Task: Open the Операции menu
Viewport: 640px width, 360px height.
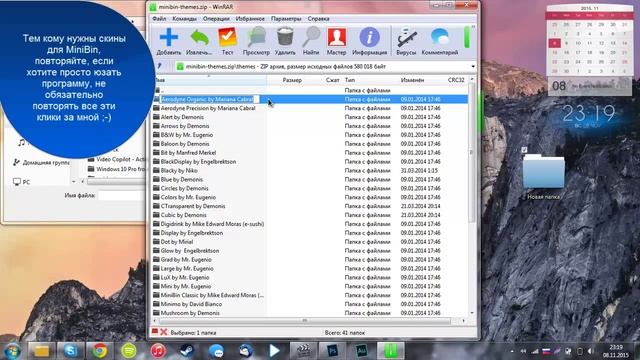Action: pyautogui.click(x=216, y=19)
